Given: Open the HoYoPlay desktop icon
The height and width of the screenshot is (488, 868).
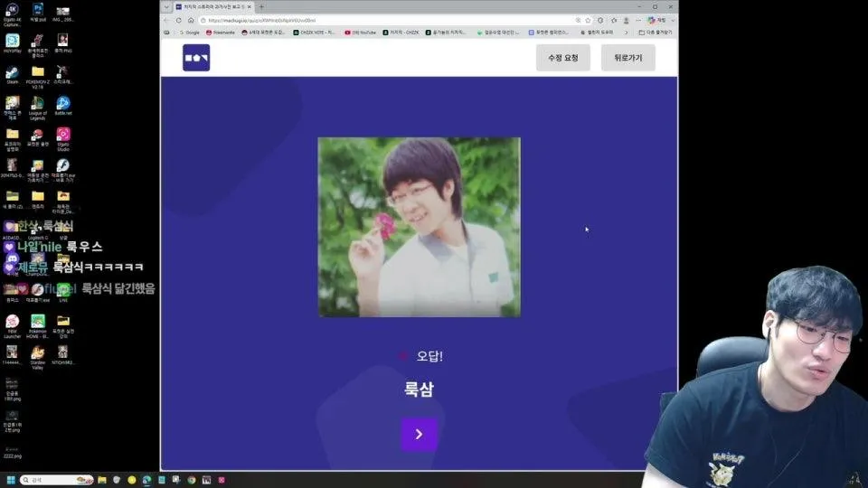Looking at the screenshot, I should (12, 43).
